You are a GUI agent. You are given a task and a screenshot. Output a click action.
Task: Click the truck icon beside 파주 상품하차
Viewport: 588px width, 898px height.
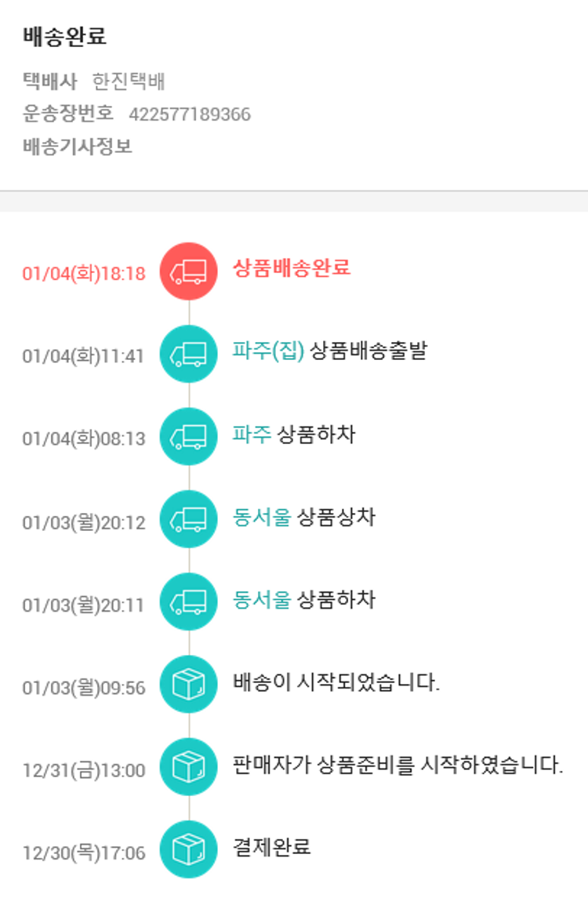click(x=188, y=437)
